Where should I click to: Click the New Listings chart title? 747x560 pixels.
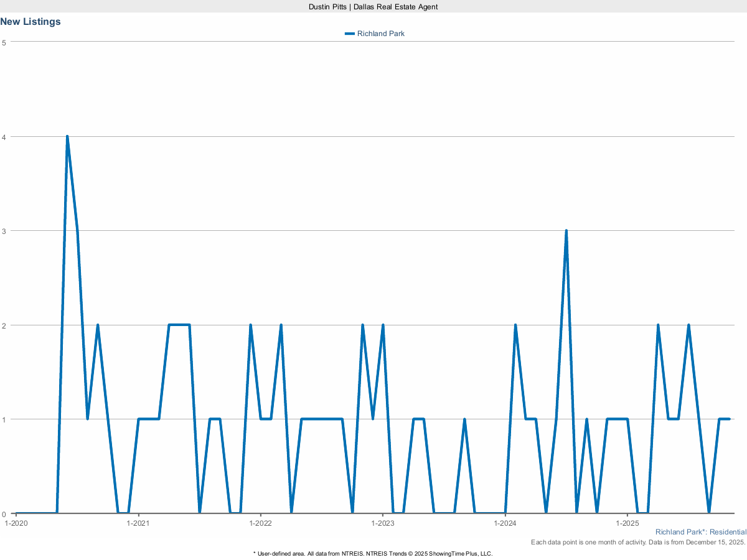click(31, 22)
